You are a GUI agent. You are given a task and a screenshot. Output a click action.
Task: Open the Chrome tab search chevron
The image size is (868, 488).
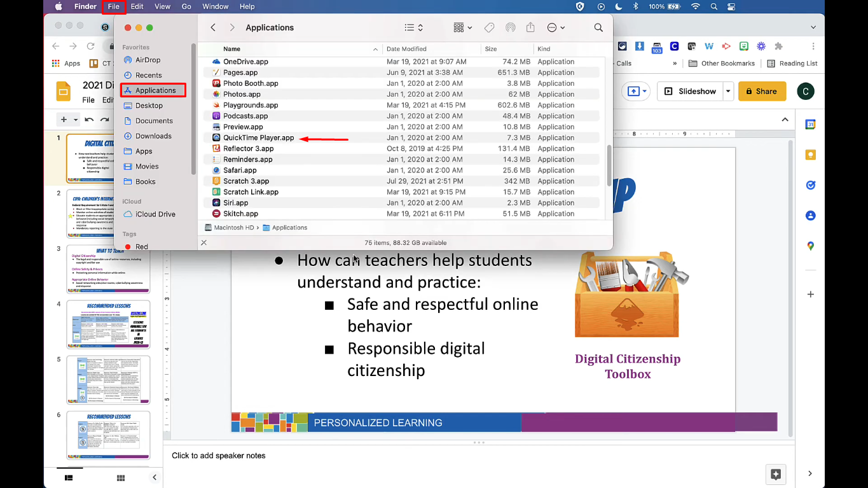[813, 27]
